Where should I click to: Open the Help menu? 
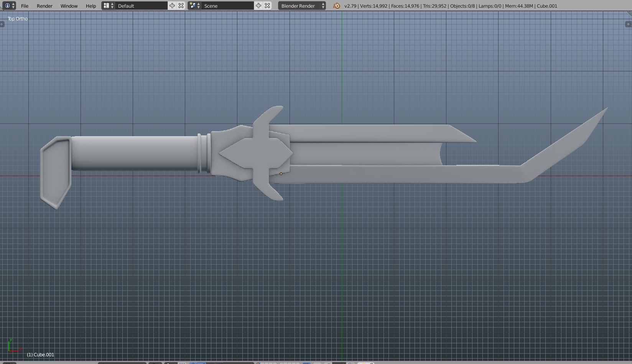(91, 6)
